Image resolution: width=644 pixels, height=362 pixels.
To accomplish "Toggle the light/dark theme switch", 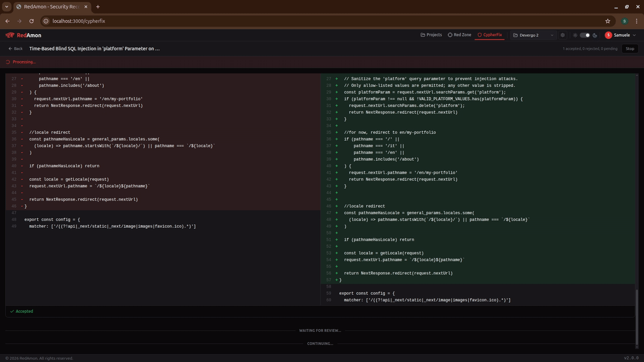I will pos(584,35).
